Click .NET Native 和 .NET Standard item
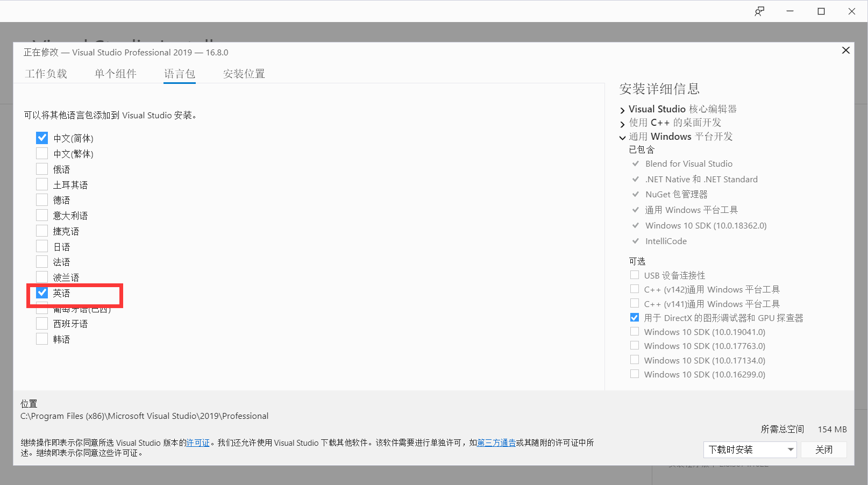The width and height of the screenshot is (868, 485). click(701, 179)
